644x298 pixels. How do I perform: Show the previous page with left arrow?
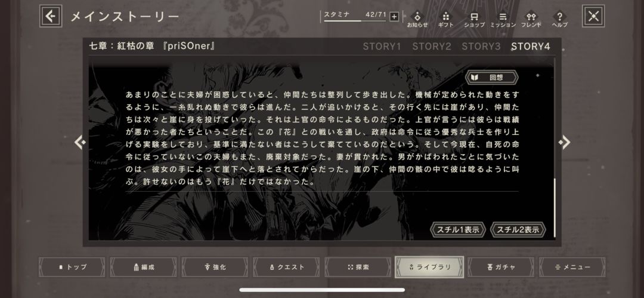click(x=80, y=142)
